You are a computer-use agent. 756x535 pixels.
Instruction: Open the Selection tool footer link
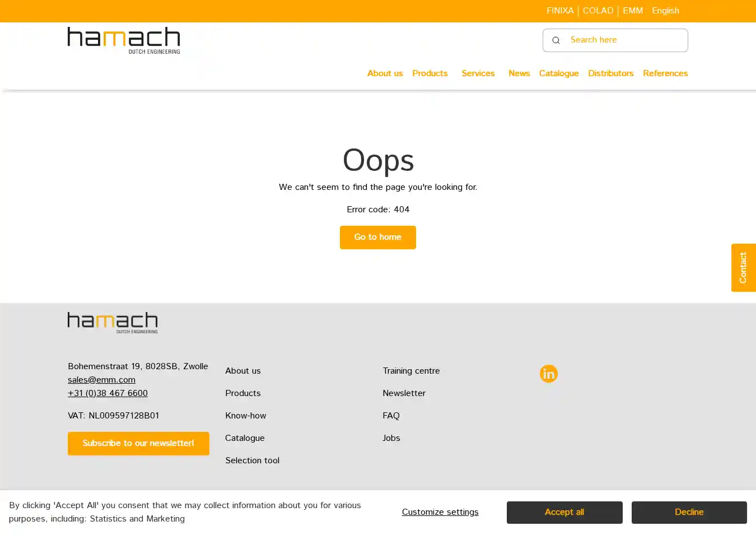pyautogui.click(x=252, y=460)
